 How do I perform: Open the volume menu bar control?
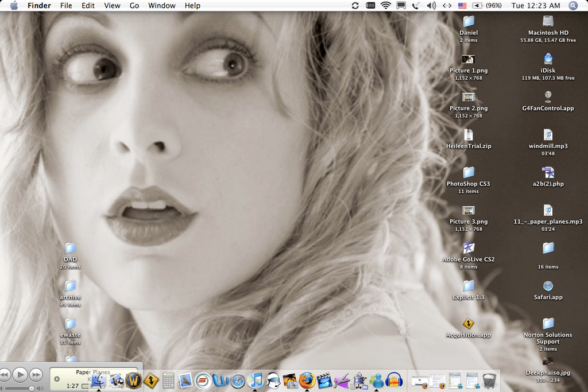(431, 5)
